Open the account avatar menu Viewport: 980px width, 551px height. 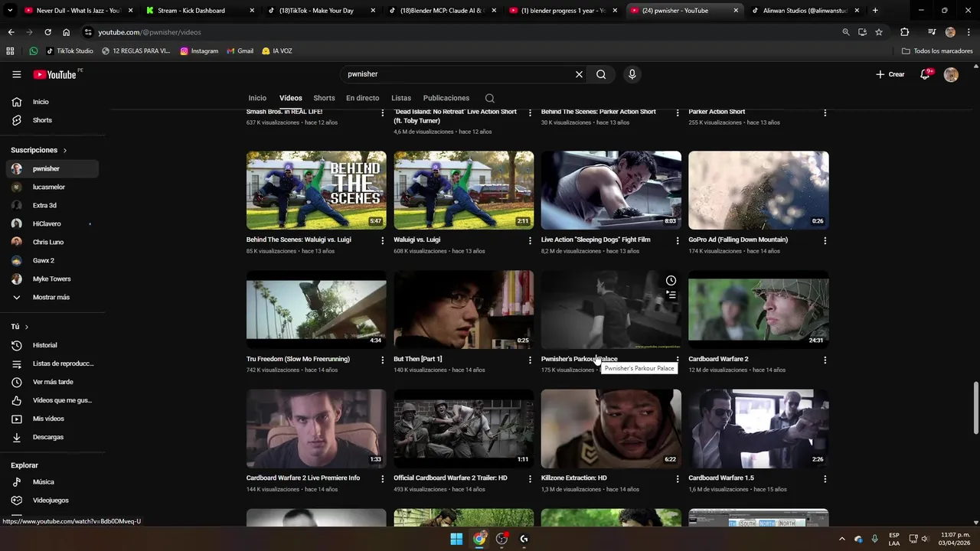pyautogui.click(x=951, y=74)
